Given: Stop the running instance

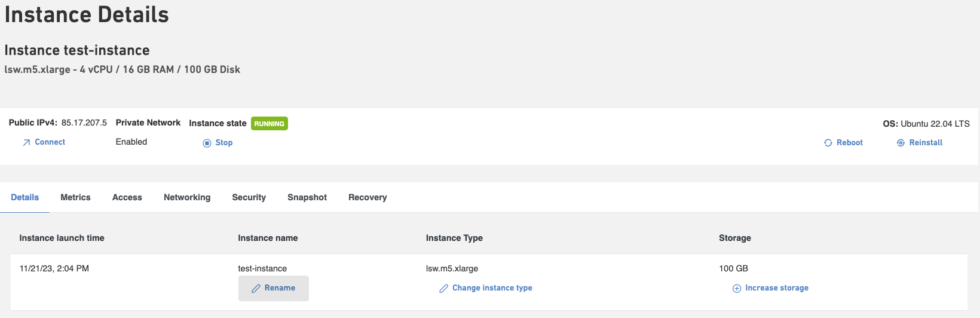Looking at the screenshot, I should pos(224,143).
